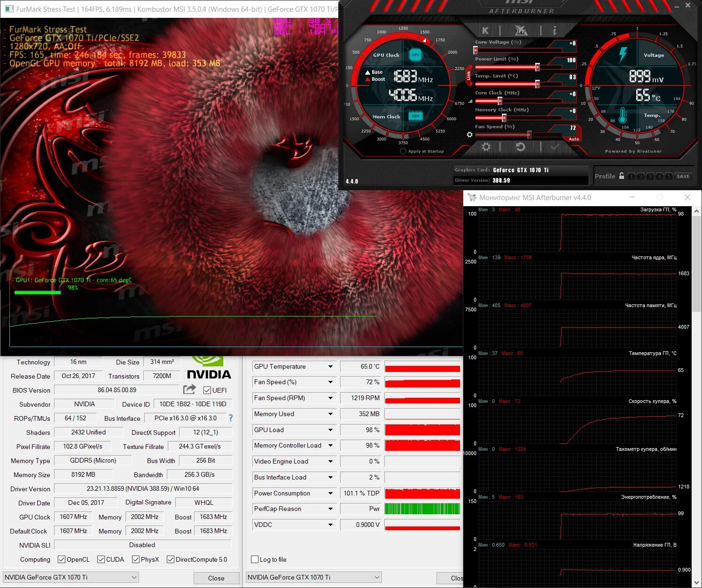This screenshot has height=588, width=702.
Task: Click the profile lock icon in Afterburner
Action: point(622,176)
